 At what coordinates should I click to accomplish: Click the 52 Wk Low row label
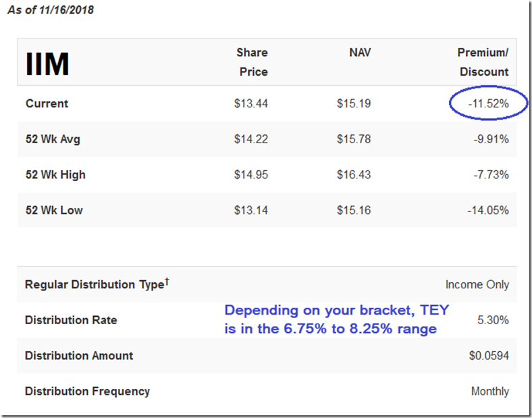54,210
